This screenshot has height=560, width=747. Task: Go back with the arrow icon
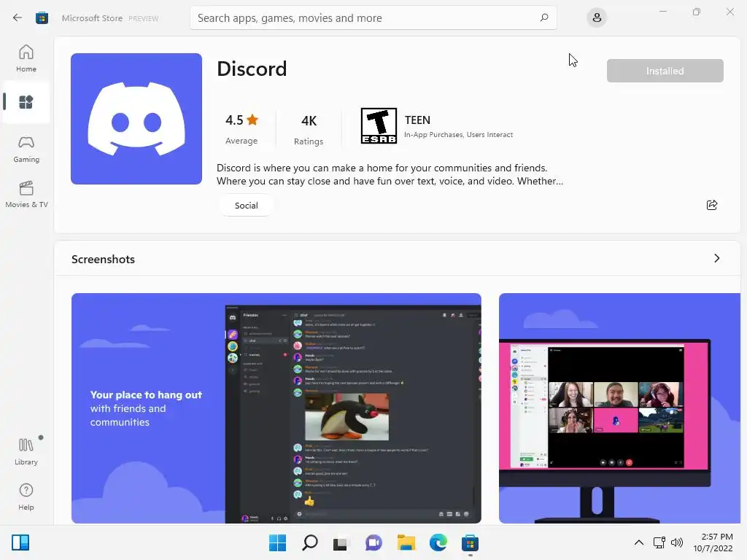pyautogui.click(x=18, y=17)
